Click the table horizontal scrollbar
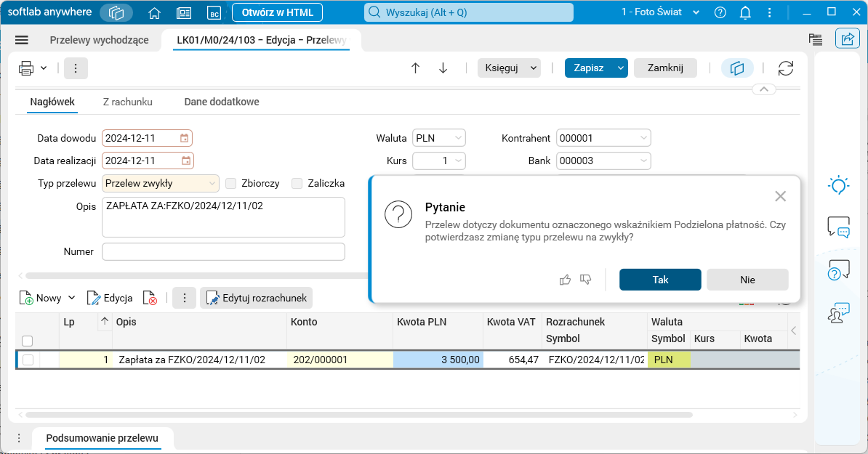The width and height of the screenshot is (868, 454). point(358,415)
